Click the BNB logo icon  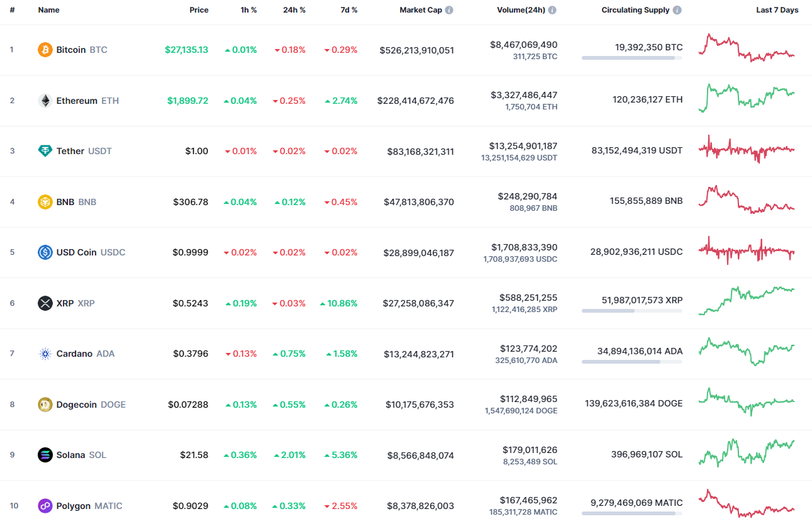(43, 201)
